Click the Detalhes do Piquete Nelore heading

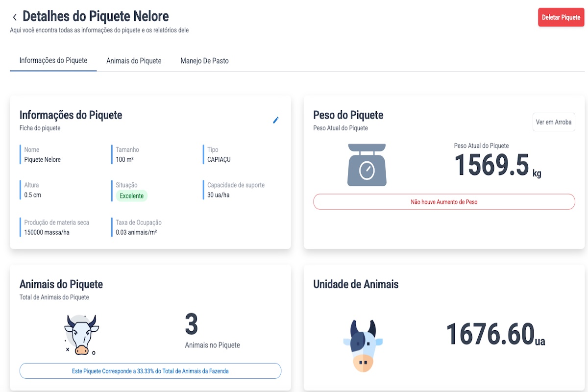[96, 16]
